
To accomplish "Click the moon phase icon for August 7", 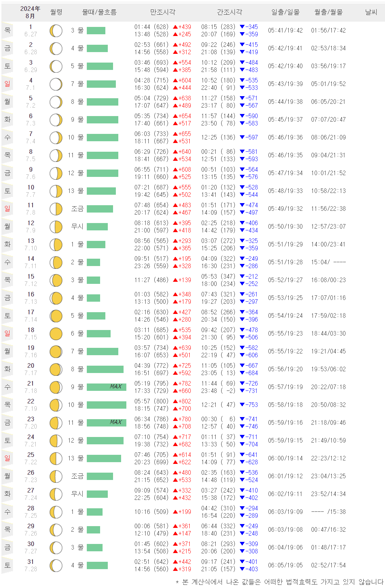I will point(56,138).
